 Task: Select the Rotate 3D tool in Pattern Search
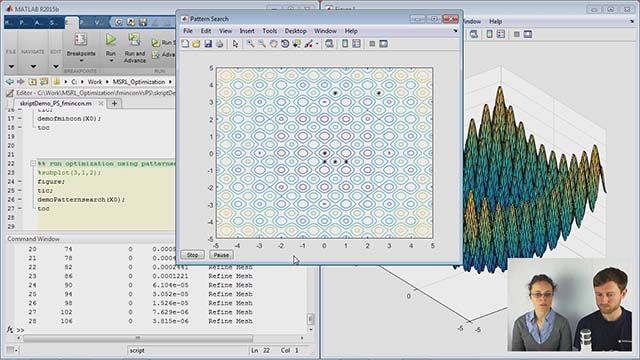click(x=285, y=44)
